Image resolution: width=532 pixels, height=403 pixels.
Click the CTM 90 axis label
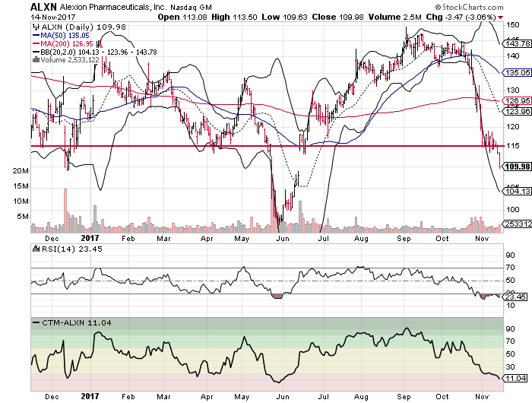pos(510,328)
